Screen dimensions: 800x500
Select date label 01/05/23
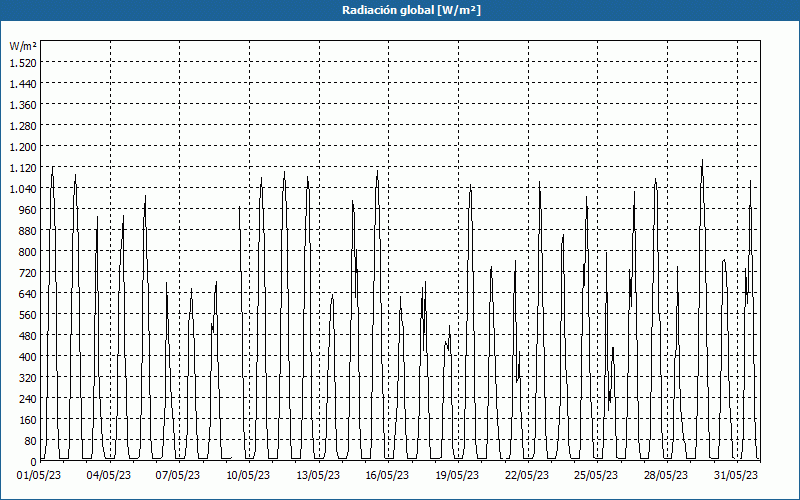coord(39,476)
